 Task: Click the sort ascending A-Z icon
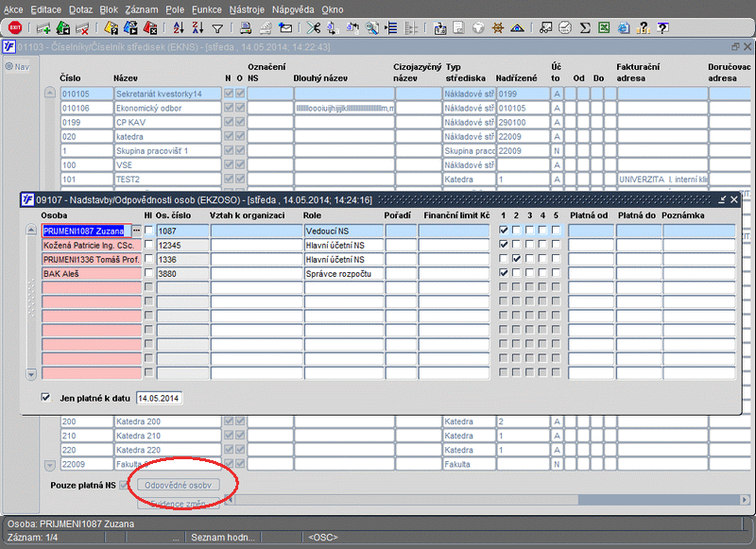coord(177,28)
